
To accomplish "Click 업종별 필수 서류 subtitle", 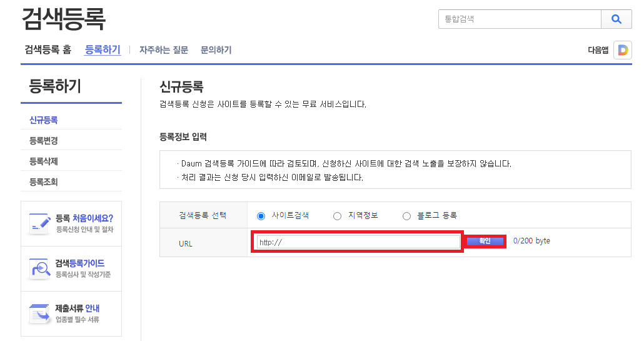I will click(78, 320).
